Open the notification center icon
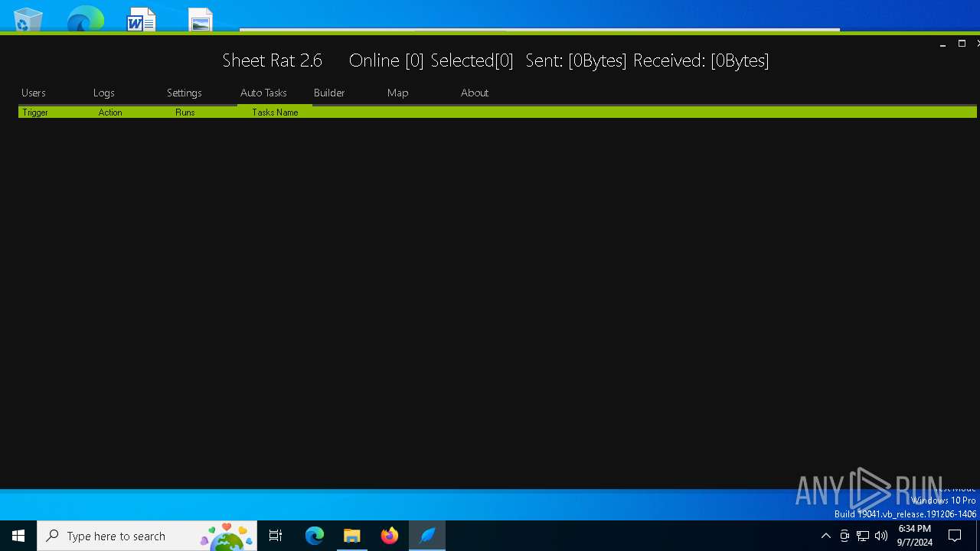Screen dimensions: 980x551 click(x=955, y=536)
